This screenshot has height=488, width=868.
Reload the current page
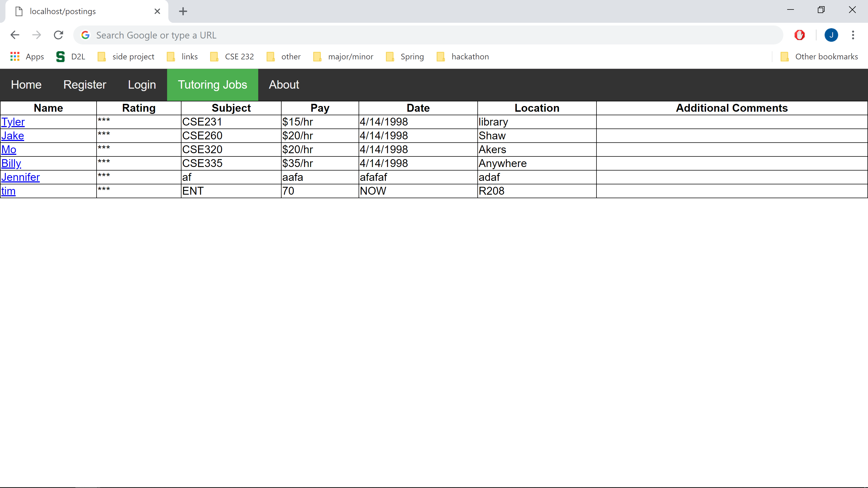[59, 35]
